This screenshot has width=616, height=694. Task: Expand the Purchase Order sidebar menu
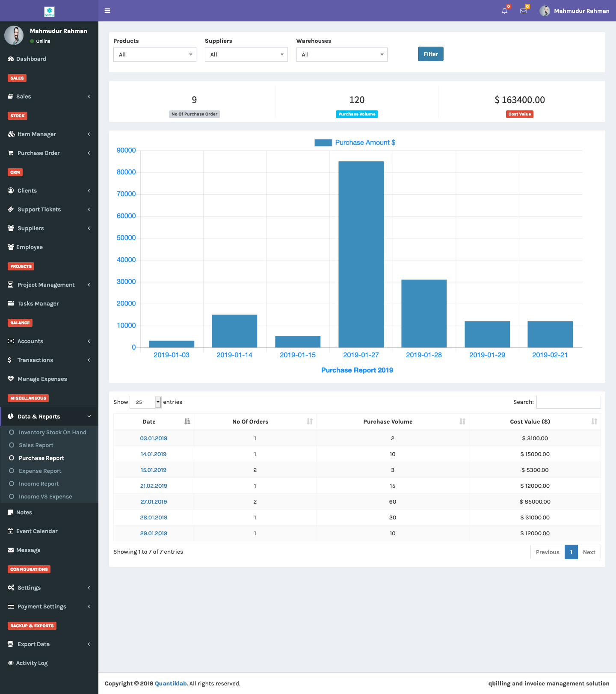tap(49, 153)
